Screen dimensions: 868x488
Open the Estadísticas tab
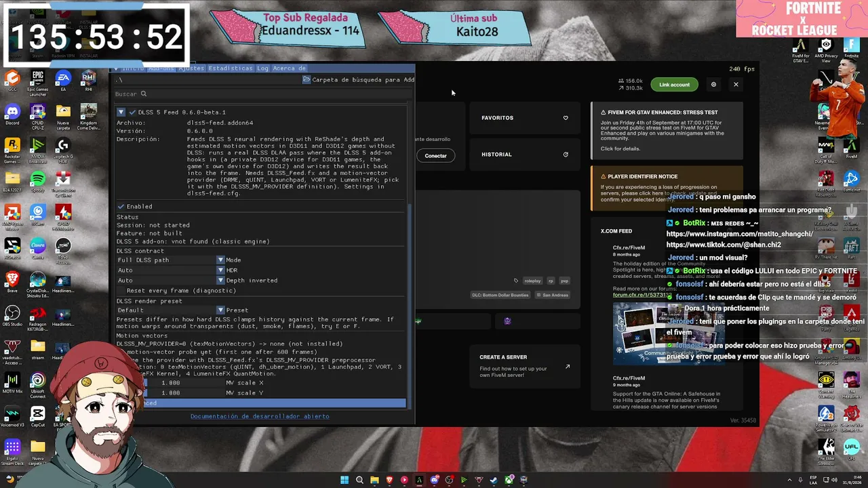coord(231,68)
